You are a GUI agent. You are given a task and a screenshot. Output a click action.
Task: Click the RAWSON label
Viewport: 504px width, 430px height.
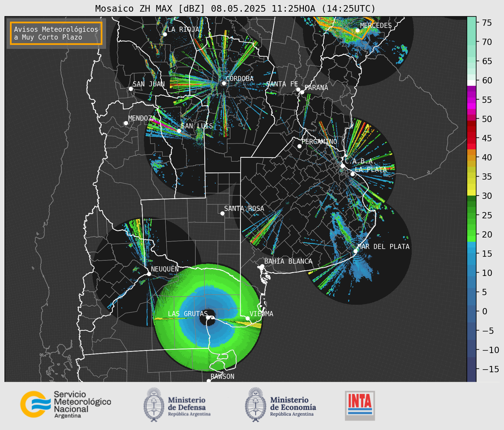click(x=222, y=377)
